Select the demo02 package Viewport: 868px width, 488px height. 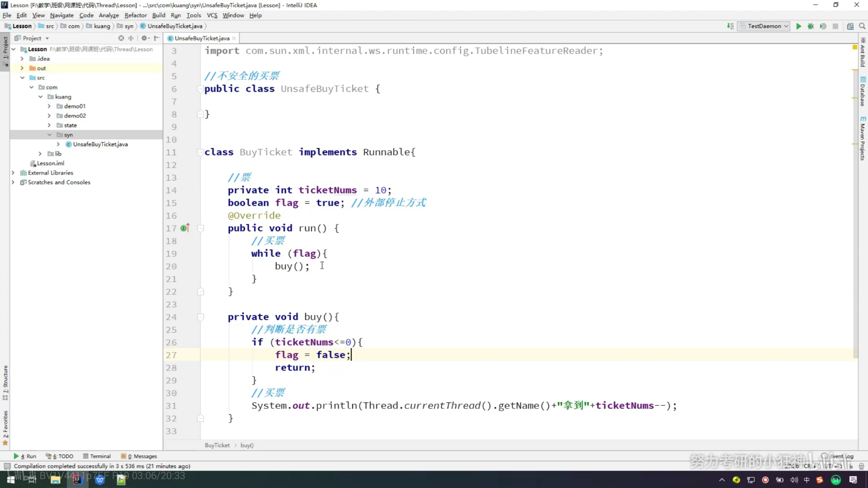pos(75,116)
